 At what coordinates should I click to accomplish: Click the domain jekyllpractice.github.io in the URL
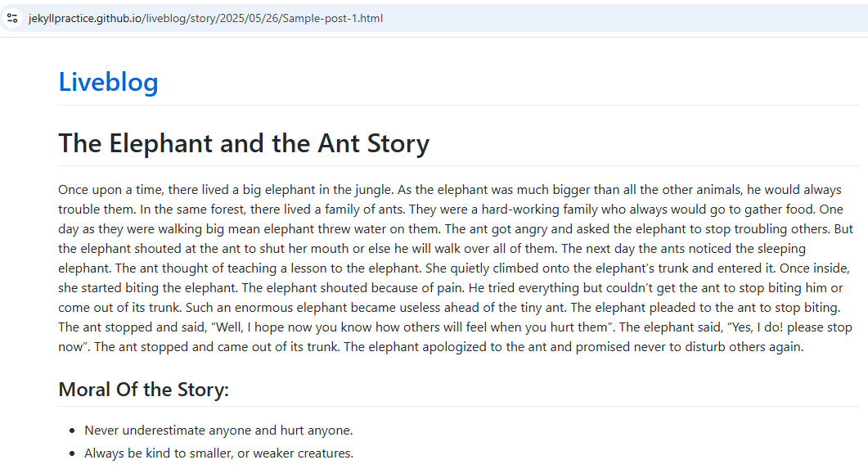point(85,18)
